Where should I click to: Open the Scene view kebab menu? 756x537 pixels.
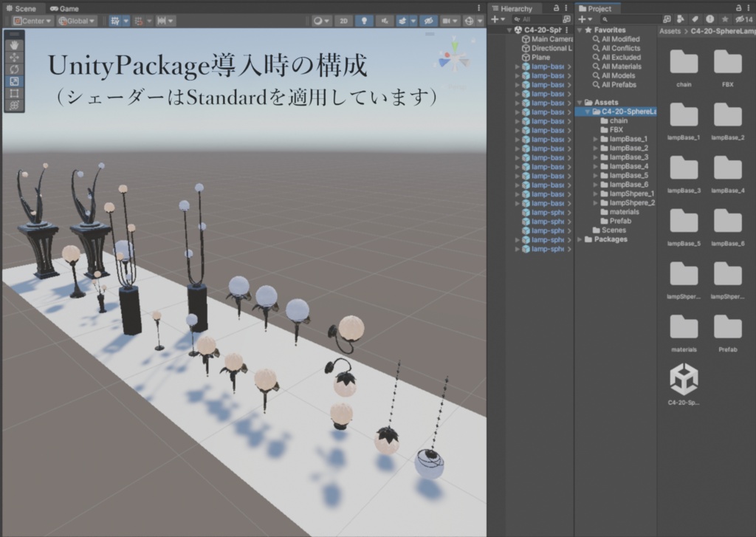(478, 7)
